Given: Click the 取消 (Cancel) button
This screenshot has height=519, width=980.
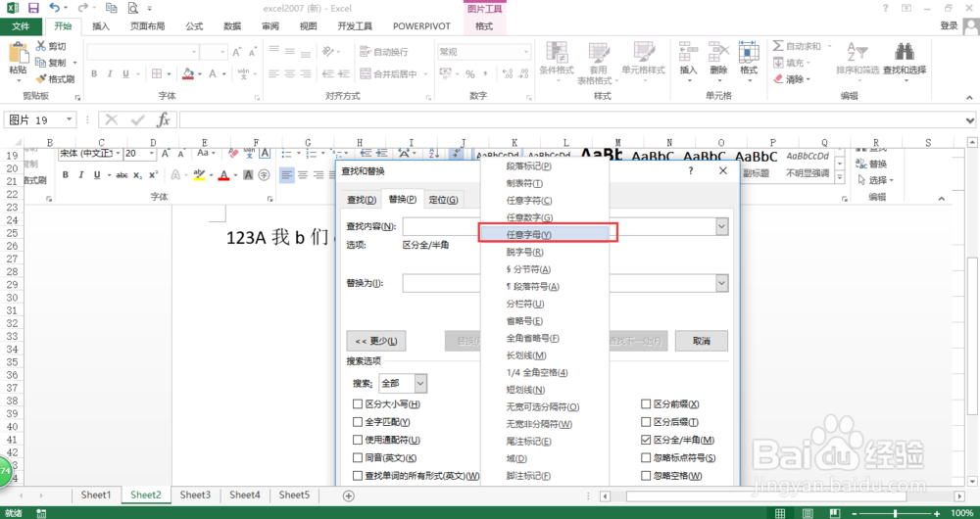Looking at the screenshot, I should coord(702,341).
